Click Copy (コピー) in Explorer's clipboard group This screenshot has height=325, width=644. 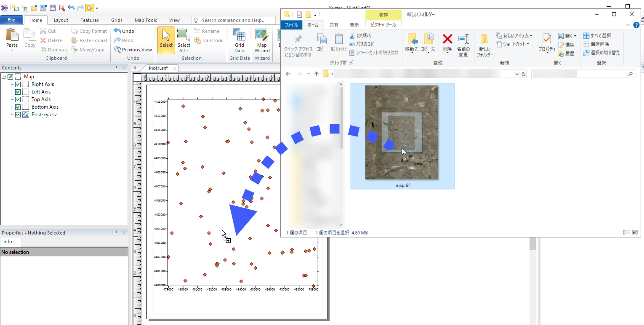tap(322, 43)
